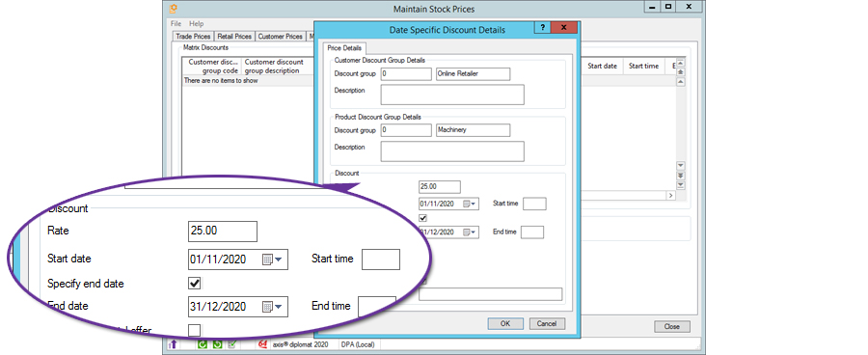
Task: Click the customer Discount group code field
Action: pos(406,74)
